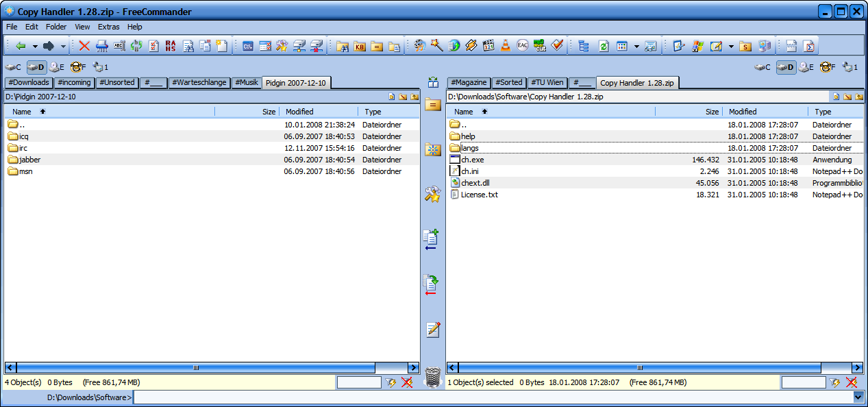868x407 pixels.
Task: Click the left panel filter input box
Action: (359, 382)
